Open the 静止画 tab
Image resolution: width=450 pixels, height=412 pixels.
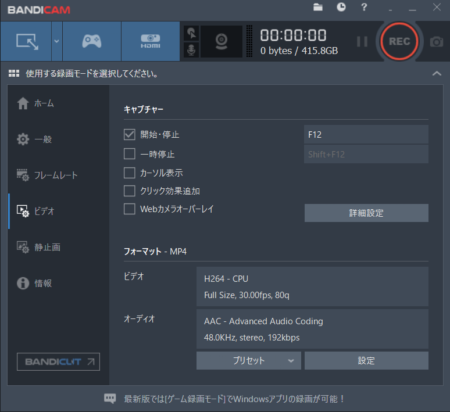coord(58,247)
